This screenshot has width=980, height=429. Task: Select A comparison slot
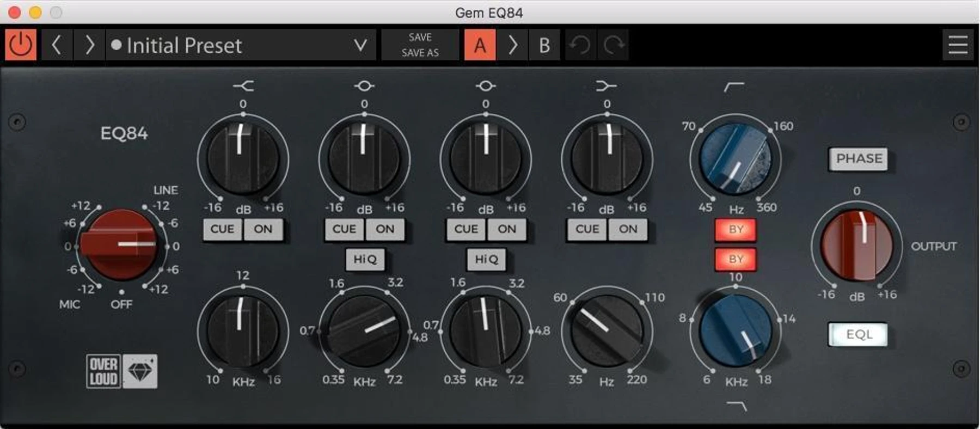tap(480, 45)
